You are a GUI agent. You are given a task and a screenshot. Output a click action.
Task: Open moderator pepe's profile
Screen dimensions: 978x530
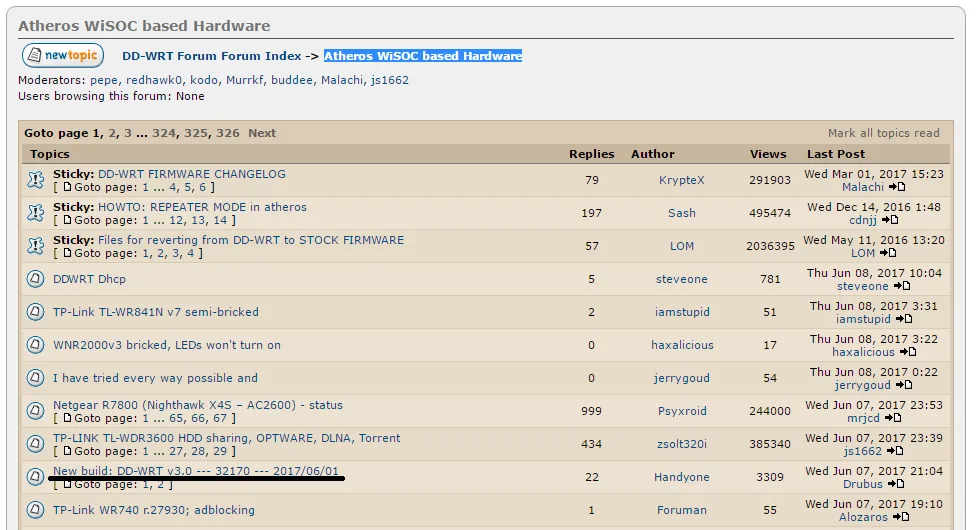104,80
